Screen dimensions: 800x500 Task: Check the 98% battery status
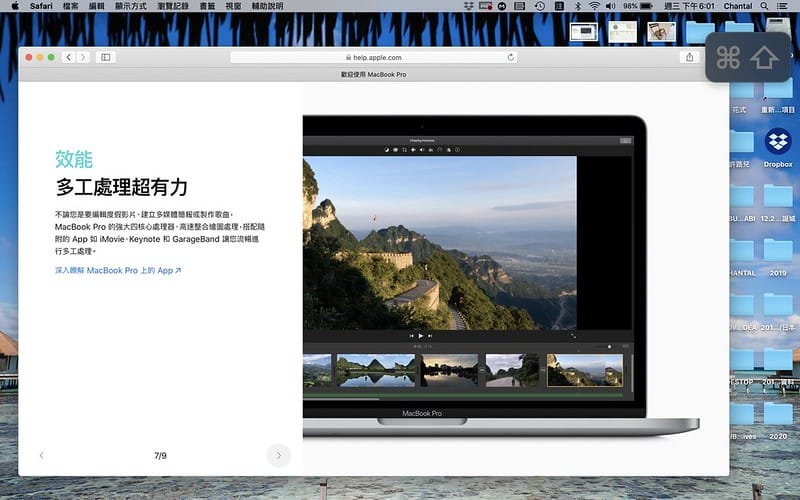[x=637, y=6]
